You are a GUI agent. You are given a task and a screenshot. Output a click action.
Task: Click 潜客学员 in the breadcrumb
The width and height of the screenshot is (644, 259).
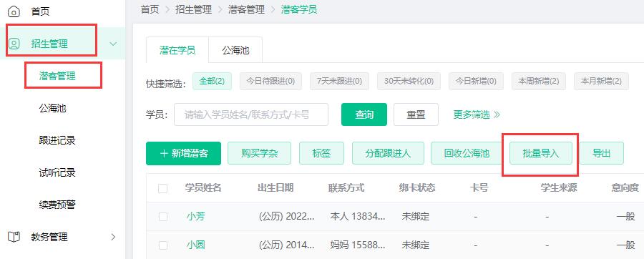[299, 9]
